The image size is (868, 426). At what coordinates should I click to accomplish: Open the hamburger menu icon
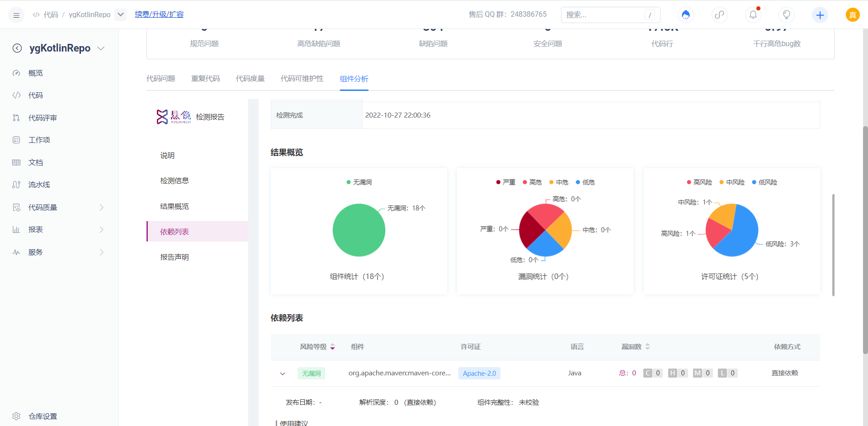pos(16,15)
